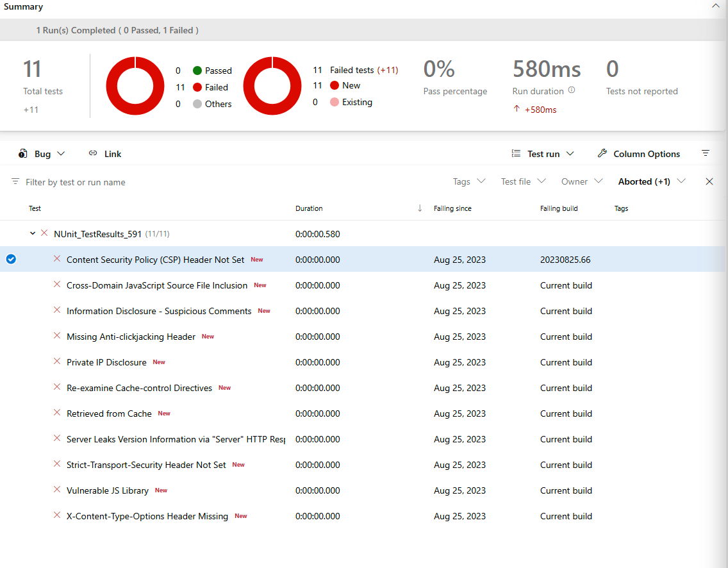This screenshot has width=728, height=568.
Task: Collapse the NUnit_TestResults_591 tree row
Action: [x=33, y=233]
